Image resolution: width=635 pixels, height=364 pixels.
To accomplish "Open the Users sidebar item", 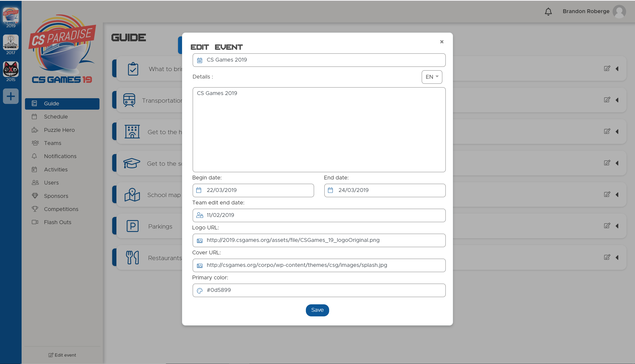I will tap(62, 183).
